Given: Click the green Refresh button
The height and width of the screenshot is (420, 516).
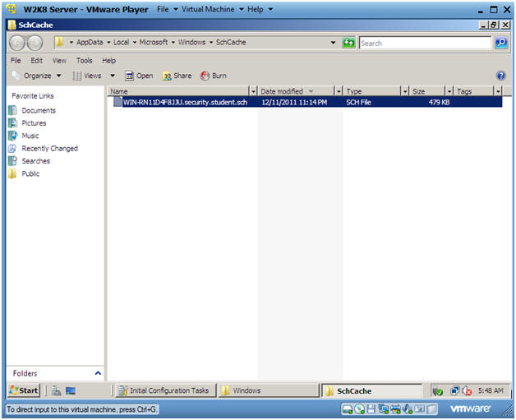Looking at the screenshot, I should (348, 43).
